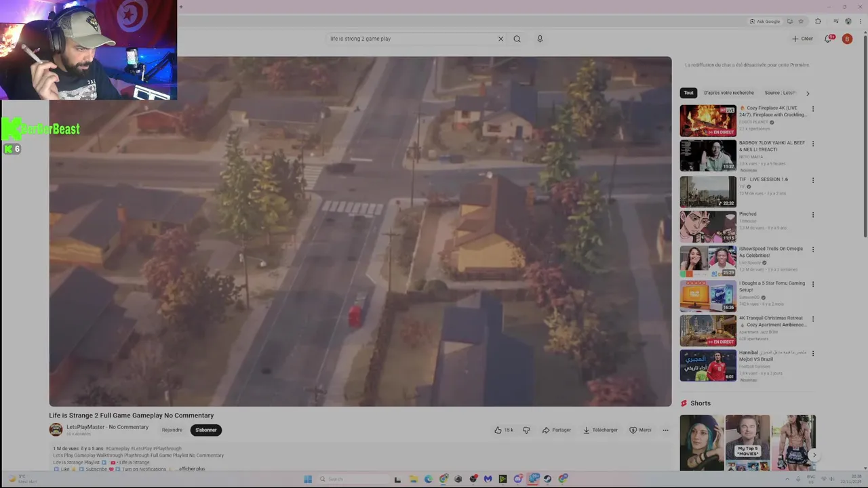Open options for Temu Gaming Setup video
Image resolution: width=868 pixels, height=488 pixels.
[x=813, y=284]
